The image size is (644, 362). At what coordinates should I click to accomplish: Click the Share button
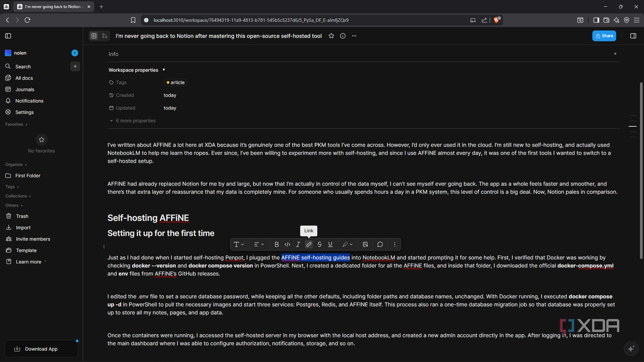604,36
